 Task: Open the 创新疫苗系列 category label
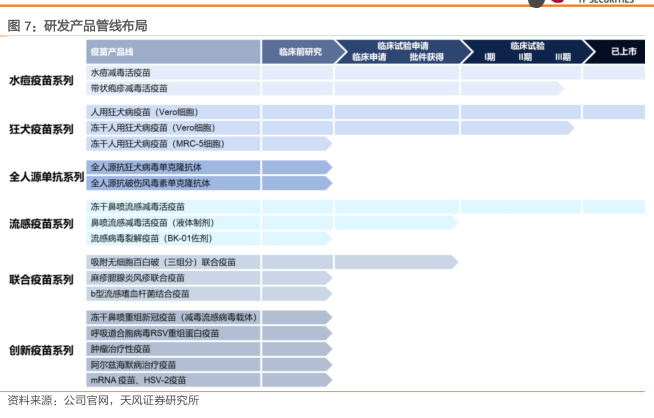coord(41,350)
